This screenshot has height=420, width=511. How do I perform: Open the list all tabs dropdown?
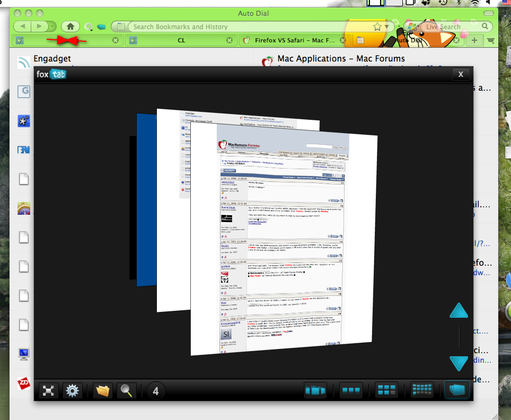click(x=491, y=41)
